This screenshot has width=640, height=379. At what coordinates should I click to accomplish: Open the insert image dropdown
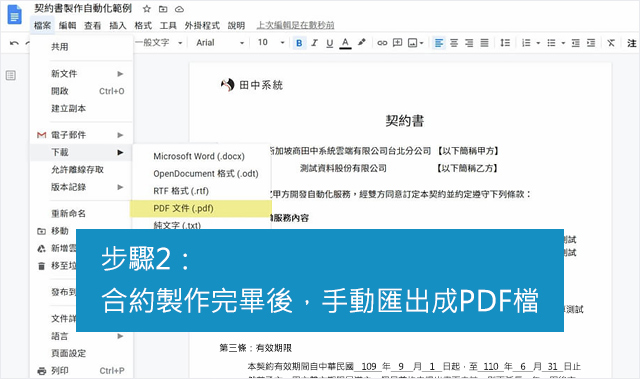tap(416, 43)
